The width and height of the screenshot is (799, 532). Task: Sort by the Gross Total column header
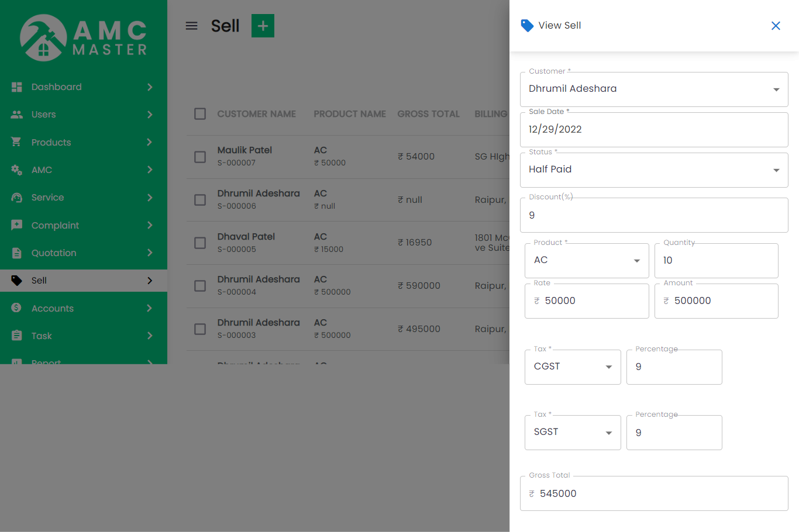(428, 114)
